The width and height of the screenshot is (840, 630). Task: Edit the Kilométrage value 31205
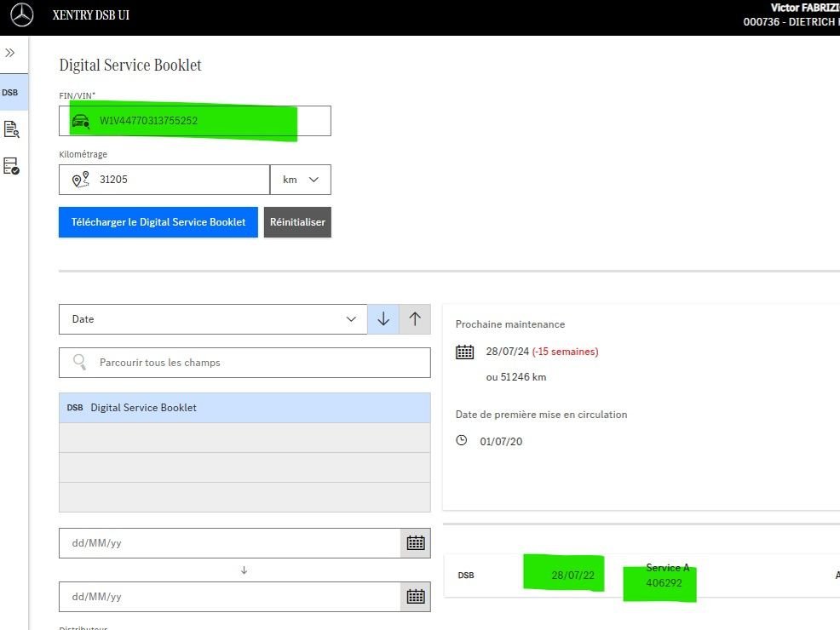(x=164, y=180)
